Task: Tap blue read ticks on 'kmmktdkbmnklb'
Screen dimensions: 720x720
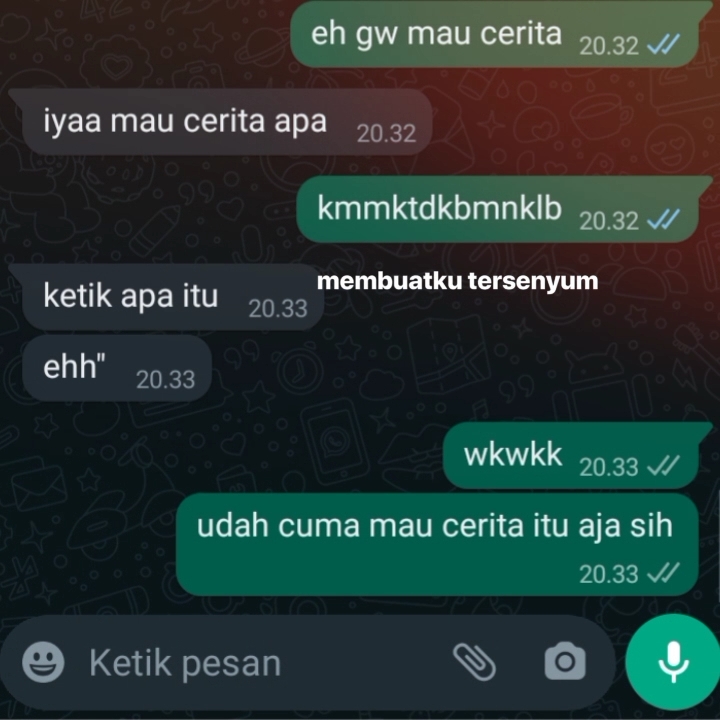Action: [x=663, y=219]
